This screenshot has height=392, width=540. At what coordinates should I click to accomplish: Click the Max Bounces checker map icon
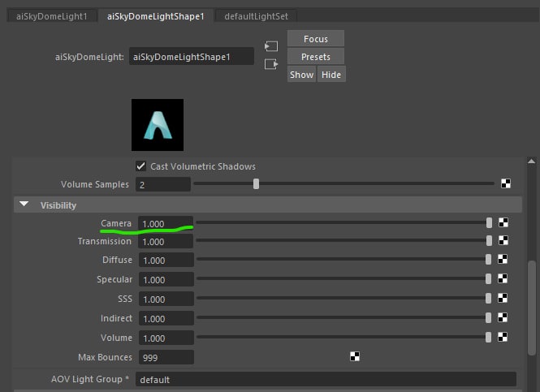point(355,356)
